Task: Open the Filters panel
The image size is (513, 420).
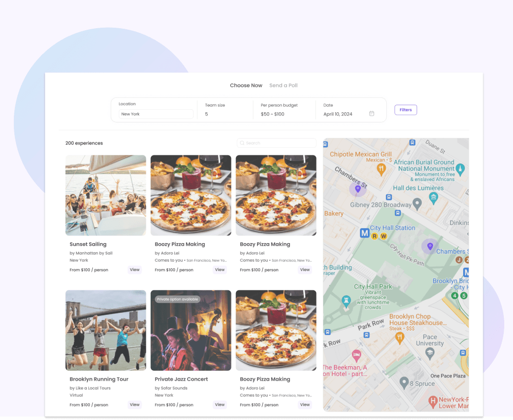Action: [406, 110]
